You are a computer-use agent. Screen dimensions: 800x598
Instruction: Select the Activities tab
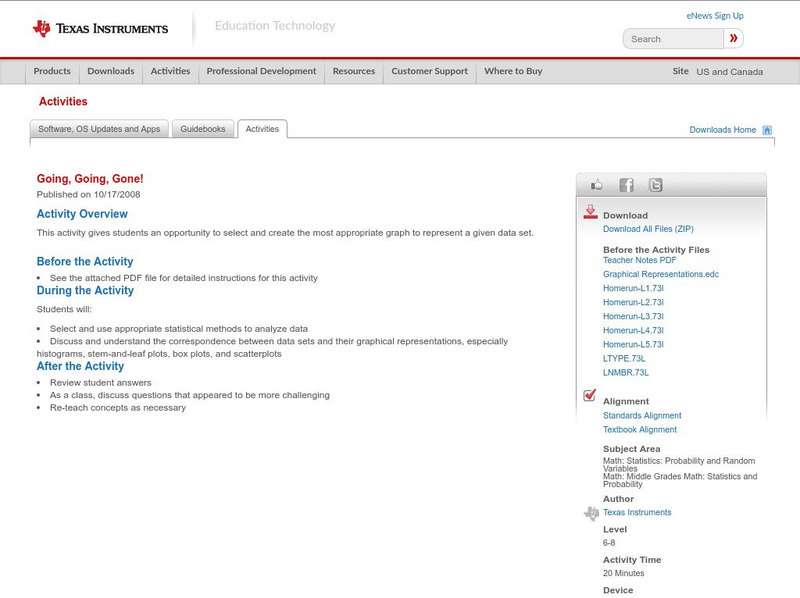[262, 129]
